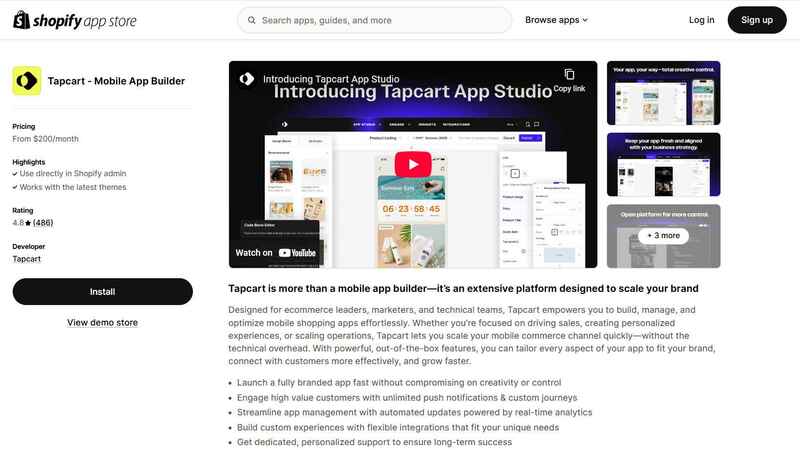Click the Copy link icon on video

click(x=569, y=75)
